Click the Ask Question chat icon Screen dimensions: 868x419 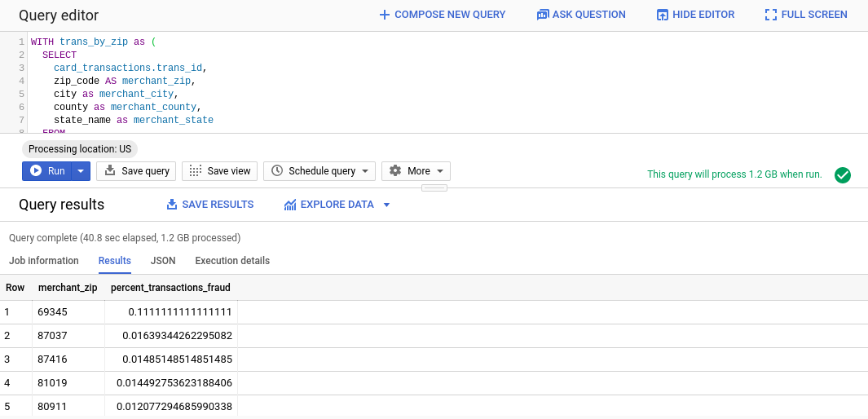coord(543,15)
